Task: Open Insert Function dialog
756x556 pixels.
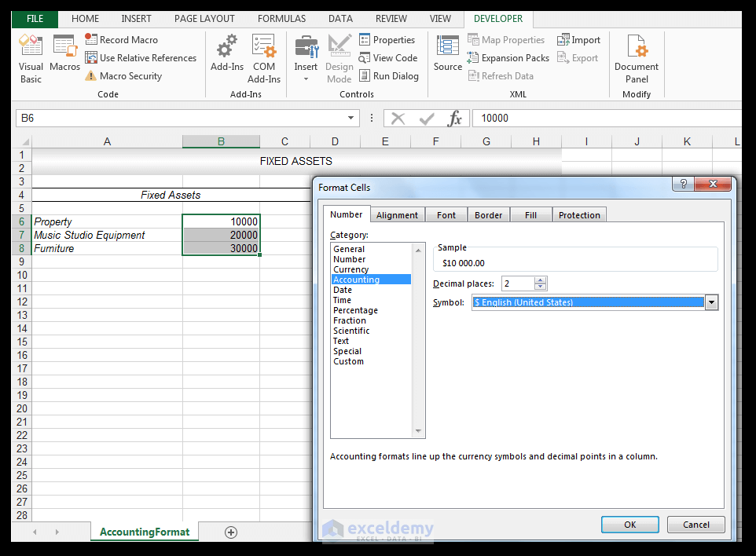Action: [x=455, y=118]
